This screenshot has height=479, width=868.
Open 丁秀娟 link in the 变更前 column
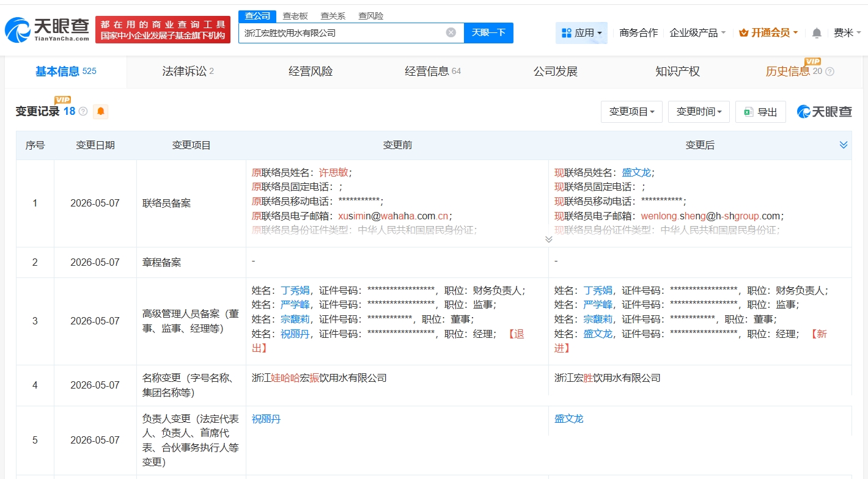(x=296, y=290)
